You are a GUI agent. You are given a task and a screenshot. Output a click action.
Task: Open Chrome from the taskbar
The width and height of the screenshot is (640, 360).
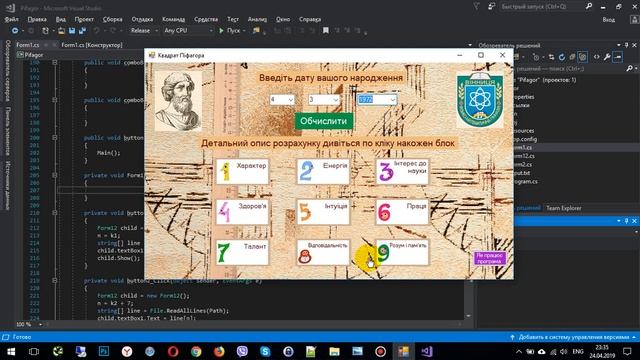[x=196, y=351]
